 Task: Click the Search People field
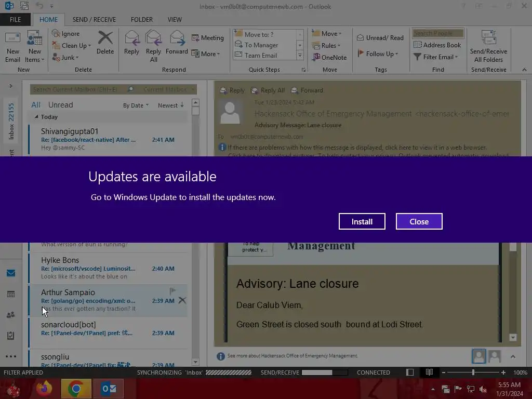click(438, 33)
